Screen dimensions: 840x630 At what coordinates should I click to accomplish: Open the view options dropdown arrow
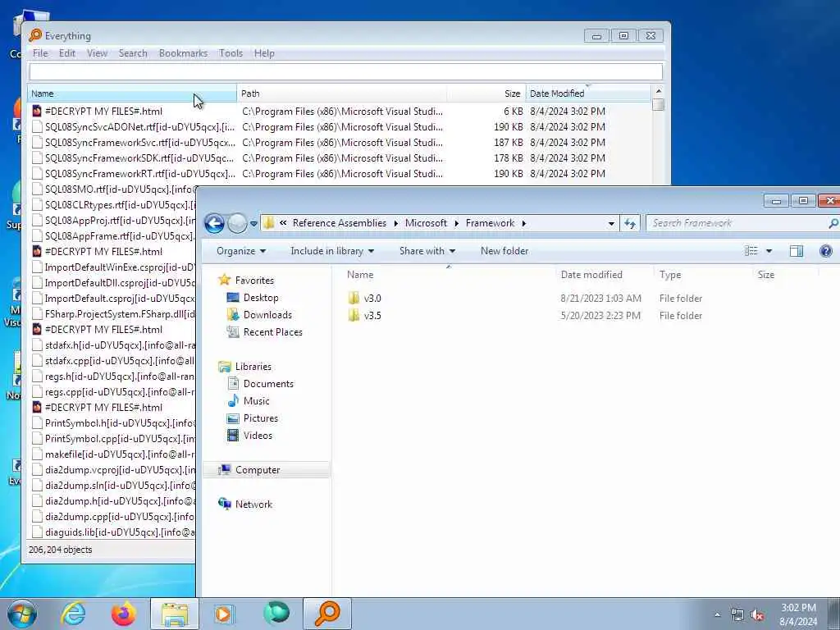[769, 251]
